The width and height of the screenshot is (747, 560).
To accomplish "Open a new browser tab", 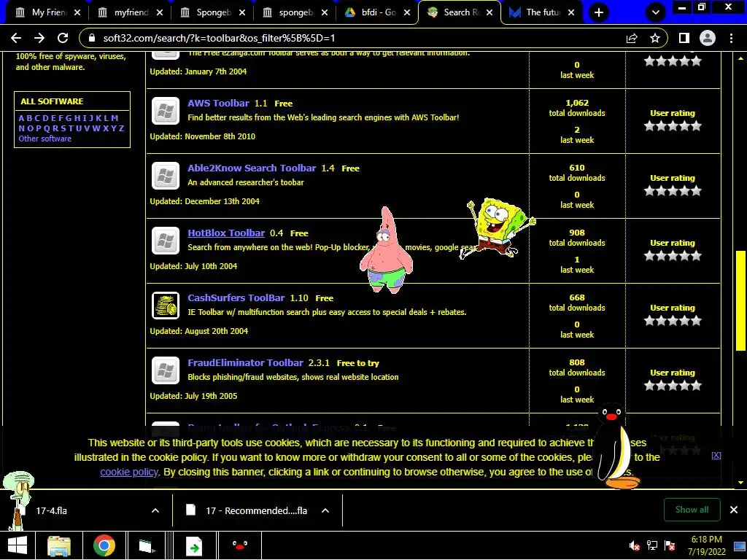I will (599, 12).
